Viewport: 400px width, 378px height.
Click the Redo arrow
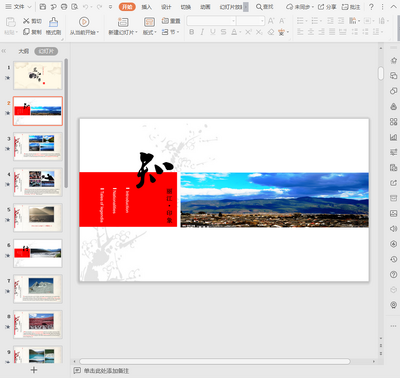tap(99, 7)
